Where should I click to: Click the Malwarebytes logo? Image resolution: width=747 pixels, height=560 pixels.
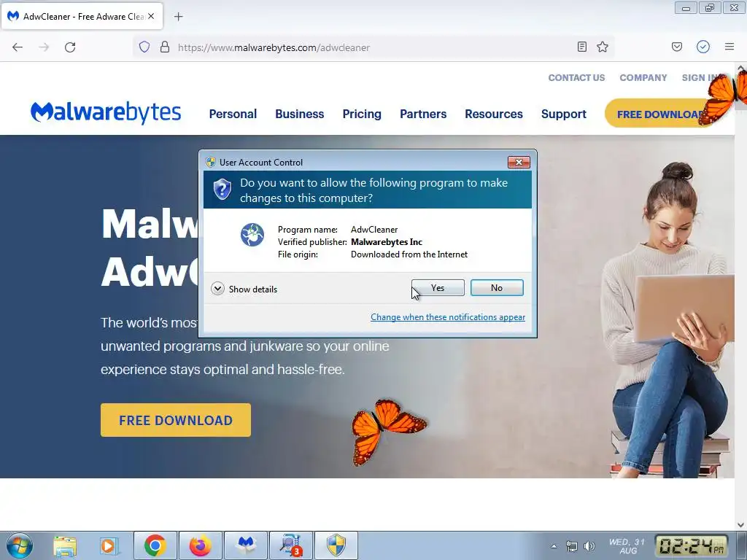(x=106, y=112)
